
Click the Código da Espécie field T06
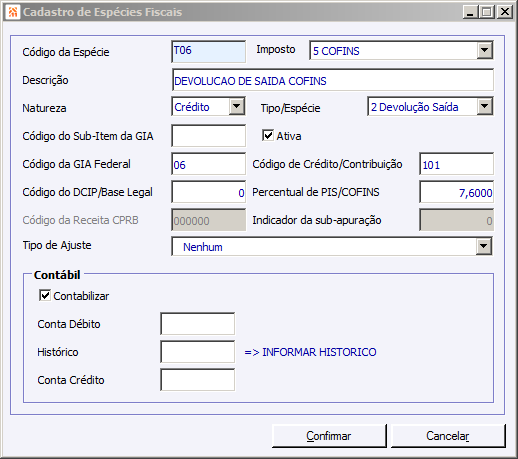pos(209,51)
